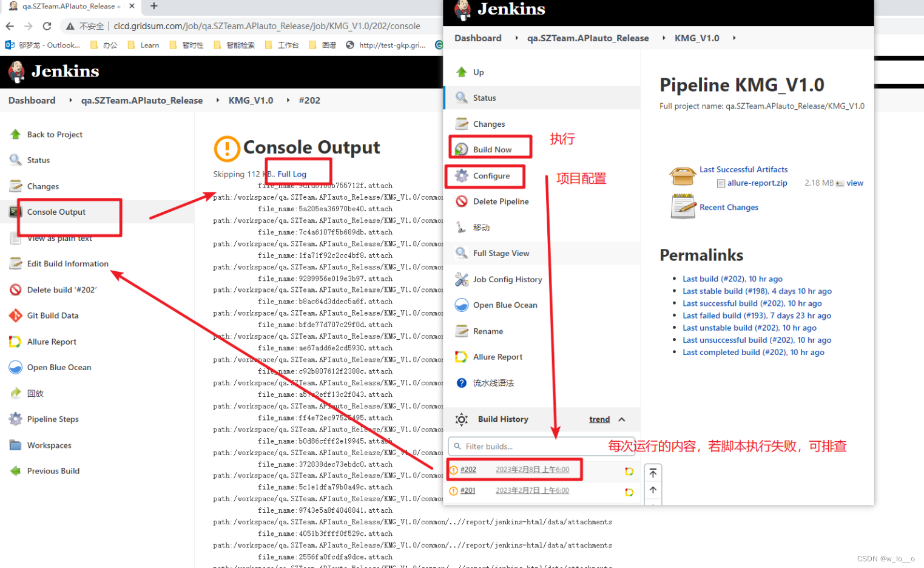Open the http://test-gkp bookmark
Screen dimensions: 924x568
pos(386,45)
